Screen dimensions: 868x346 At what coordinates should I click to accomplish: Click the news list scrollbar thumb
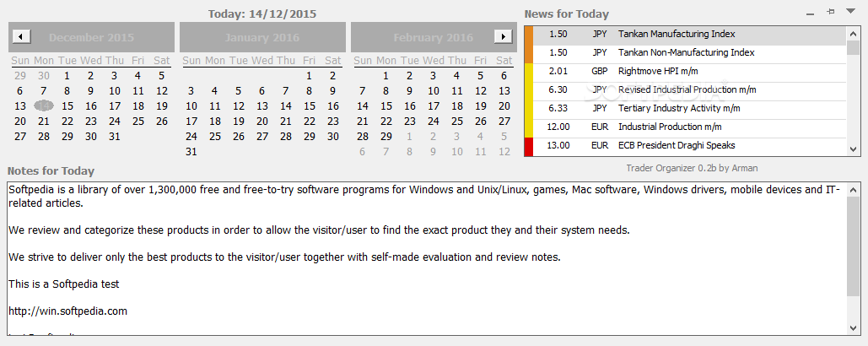854,47
